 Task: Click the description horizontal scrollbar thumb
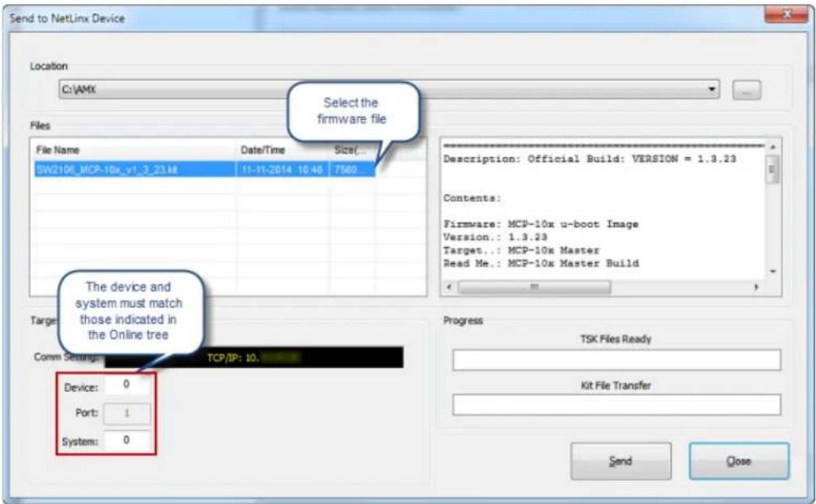(534, 287)
